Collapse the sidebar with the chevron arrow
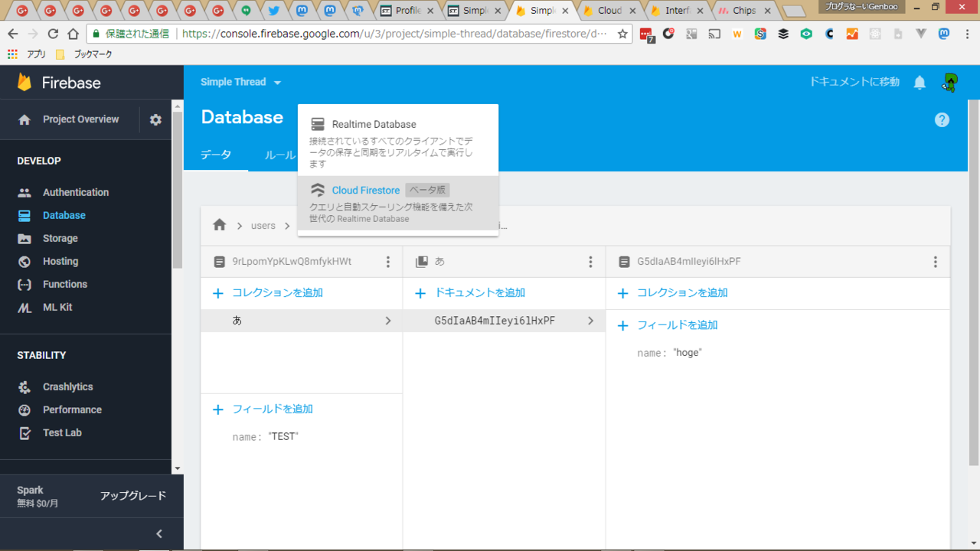980x551 pixels. point(159,534)
